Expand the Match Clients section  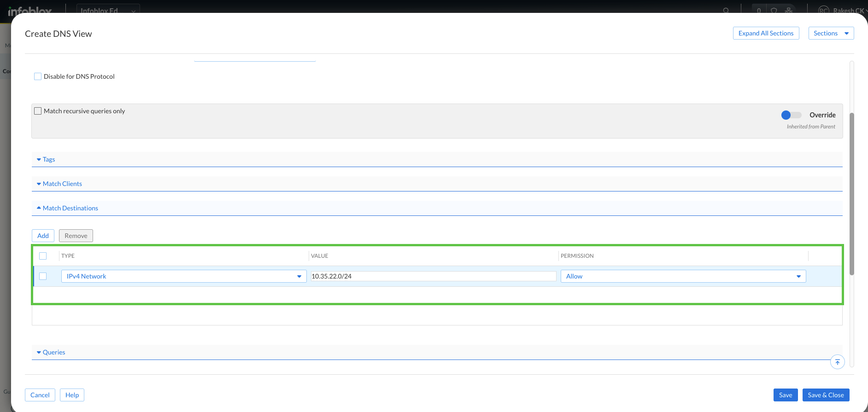pos(62,184)
